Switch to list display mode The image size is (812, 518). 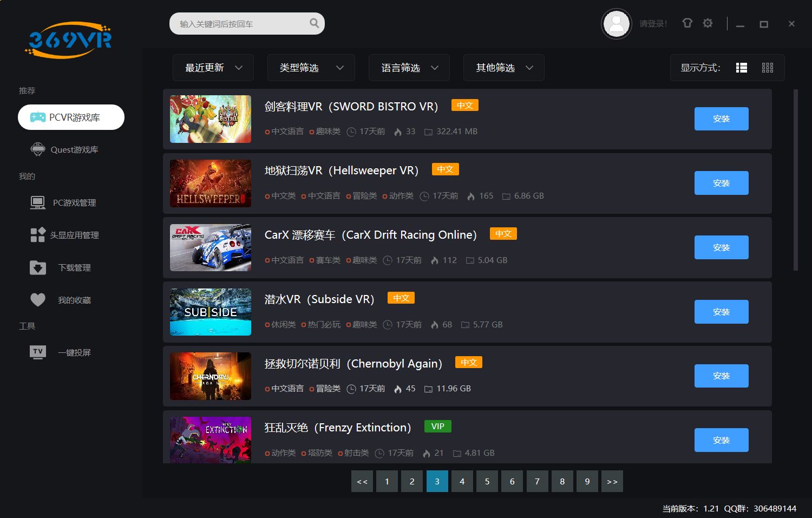tap(741, 68)
